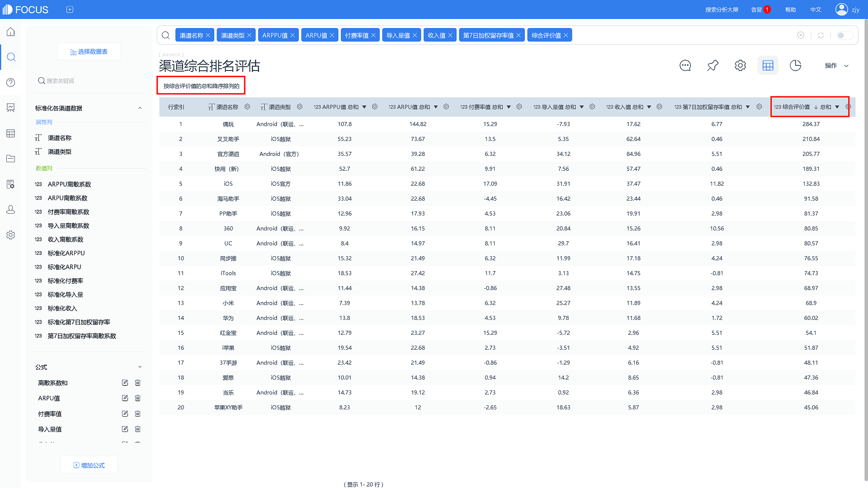Open 渠道名称 column settings gear
Viewport: 868px width, 488px height.
pos(247,107)
